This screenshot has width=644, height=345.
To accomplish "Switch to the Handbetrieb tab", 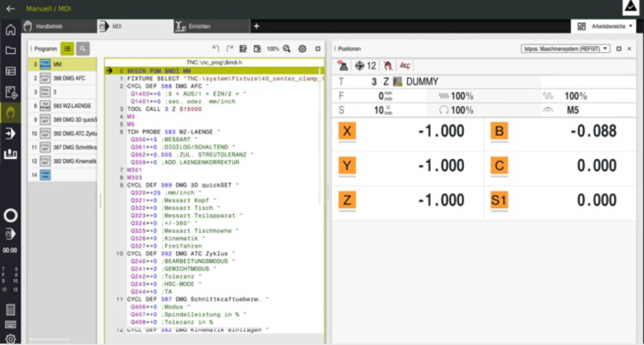I will 49,26.
